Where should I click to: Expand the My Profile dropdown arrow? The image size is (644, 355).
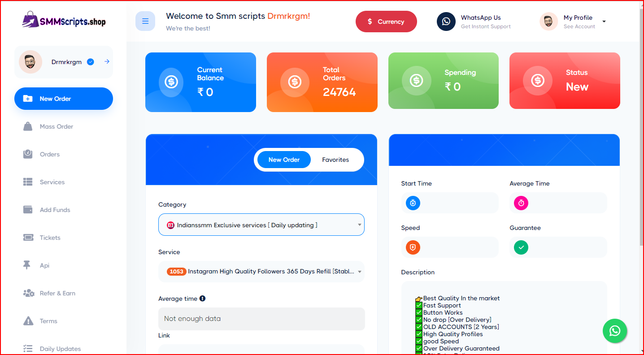tap(604, 22)
